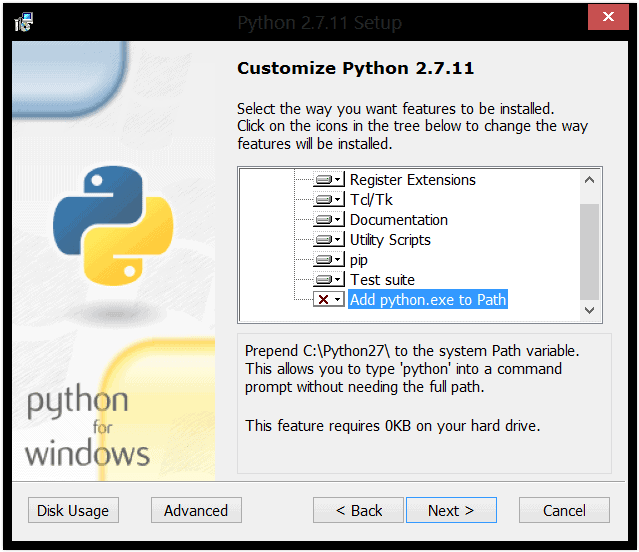Select the pip feature label
The image size is (639, 552).
tap(359, 260)
